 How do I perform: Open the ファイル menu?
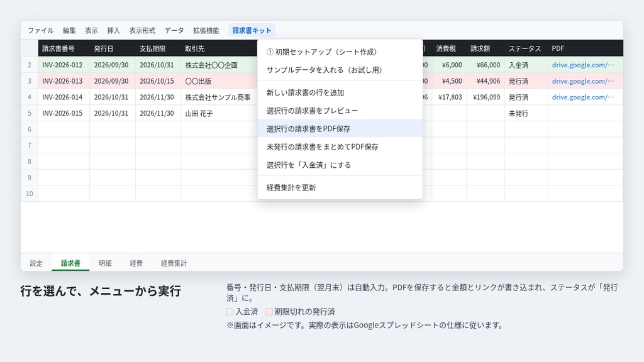click(41, 30)
